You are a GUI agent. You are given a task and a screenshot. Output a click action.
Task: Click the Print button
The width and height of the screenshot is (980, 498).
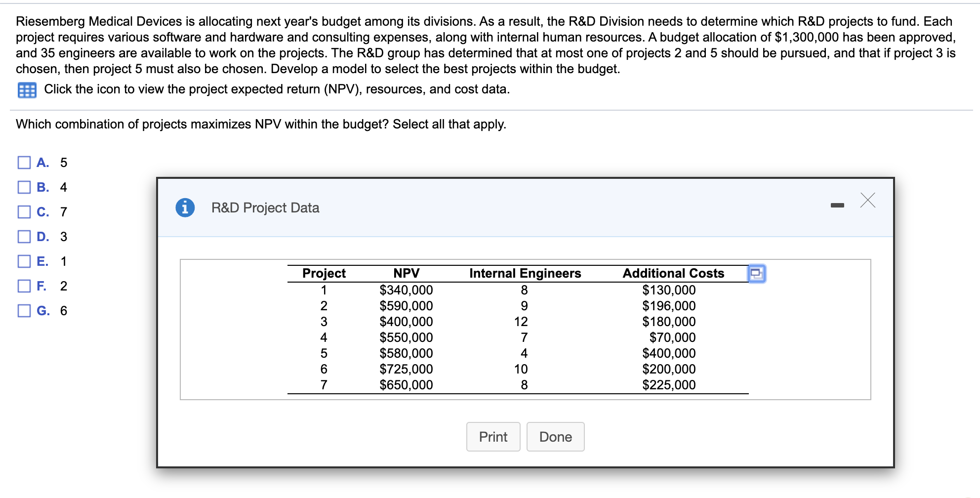493,437
